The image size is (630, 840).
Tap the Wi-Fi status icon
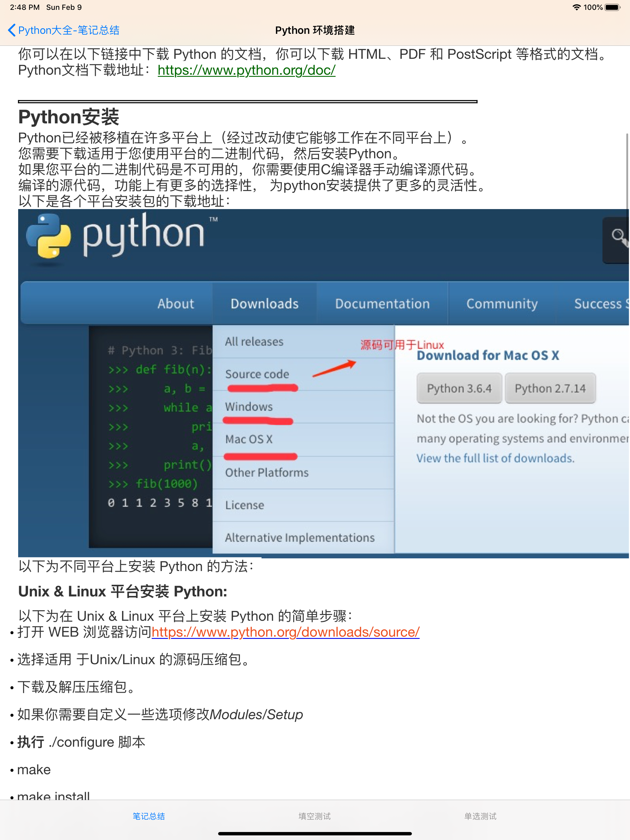(x=576, y=7)
